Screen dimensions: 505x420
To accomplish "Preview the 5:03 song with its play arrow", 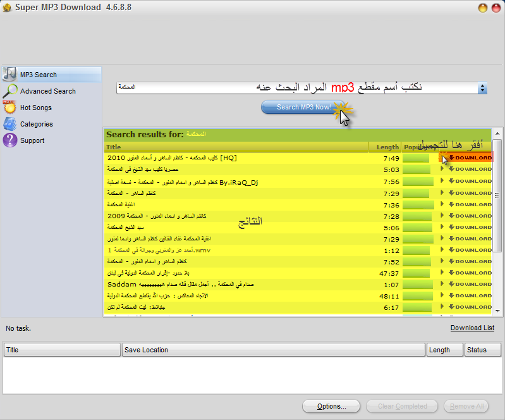I will coord(442,169).
